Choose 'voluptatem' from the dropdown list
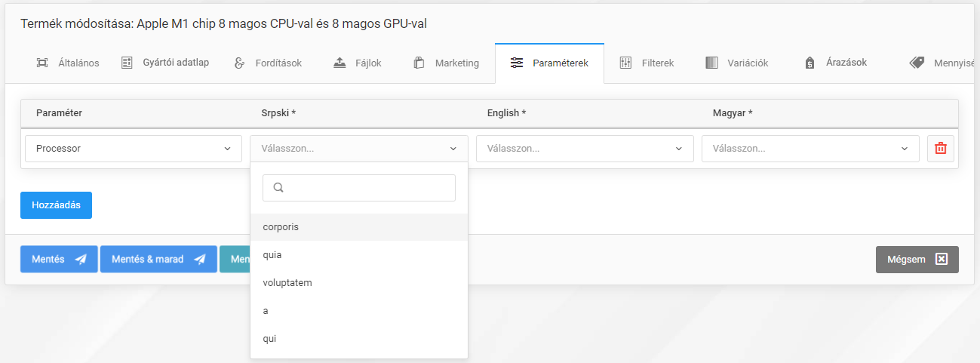The width and height of the screenshot is (980, 363). 359,283
